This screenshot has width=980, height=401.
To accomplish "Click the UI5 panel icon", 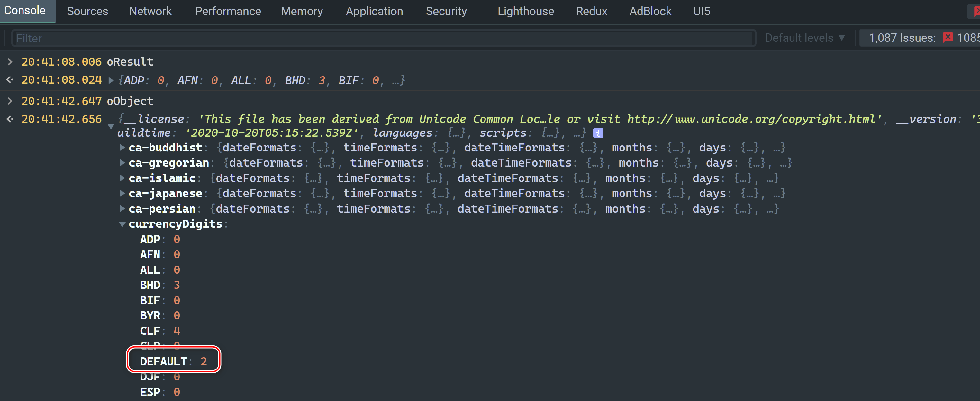I will click(703, 11).
